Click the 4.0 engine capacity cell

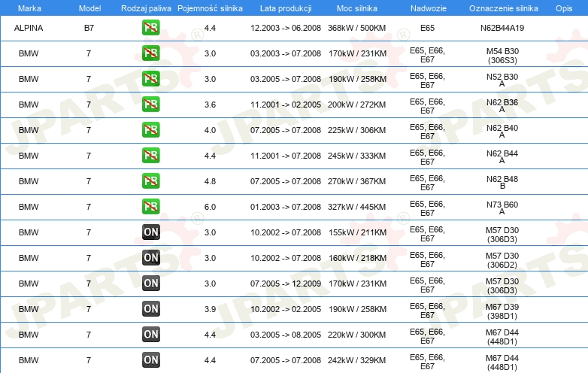[x=210, y=130]
